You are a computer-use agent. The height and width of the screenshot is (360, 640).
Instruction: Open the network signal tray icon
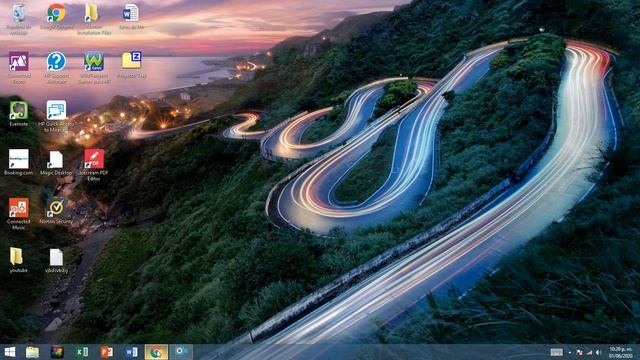click(589, 352)
